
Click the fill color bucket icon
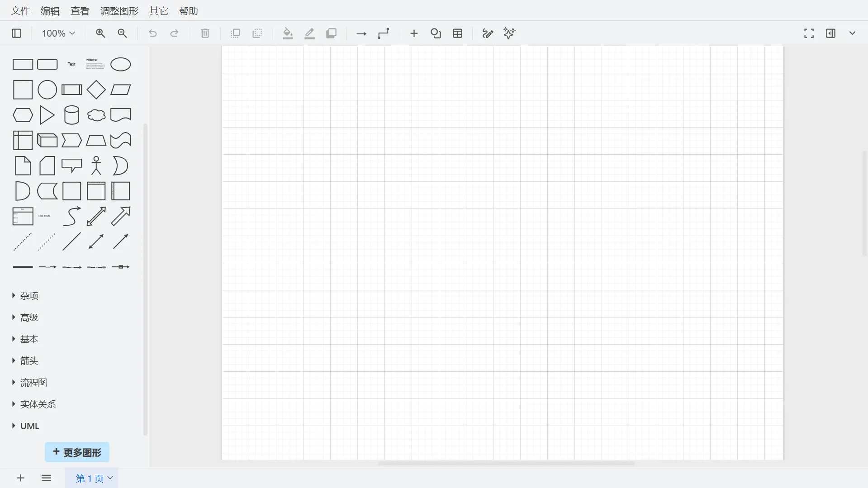coord(288,33)
